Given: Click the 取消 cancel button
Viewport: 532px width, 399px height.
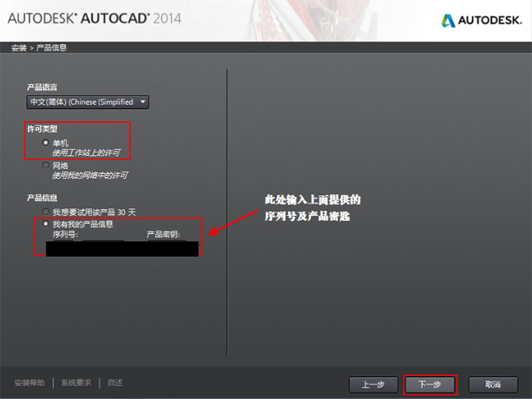Looking at the screenshot, I should [493, 385].
